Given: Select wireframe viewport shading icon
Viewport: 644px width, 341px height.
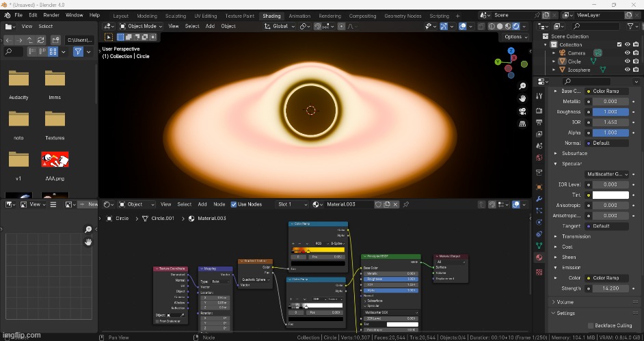Looking at the screenshot, I should pyautogui.click(x=492, y=26).
